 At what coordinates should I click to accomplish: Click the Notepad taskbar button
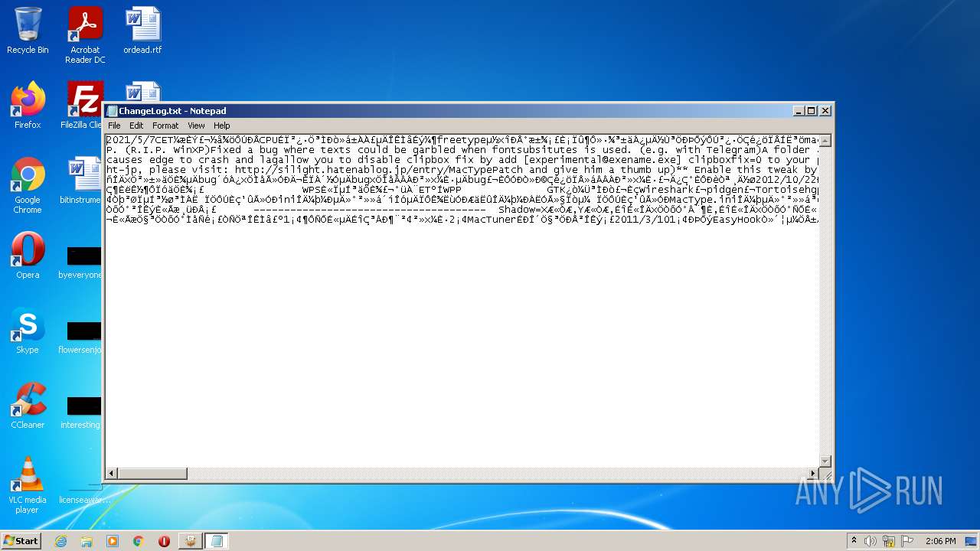pos(217,541)
